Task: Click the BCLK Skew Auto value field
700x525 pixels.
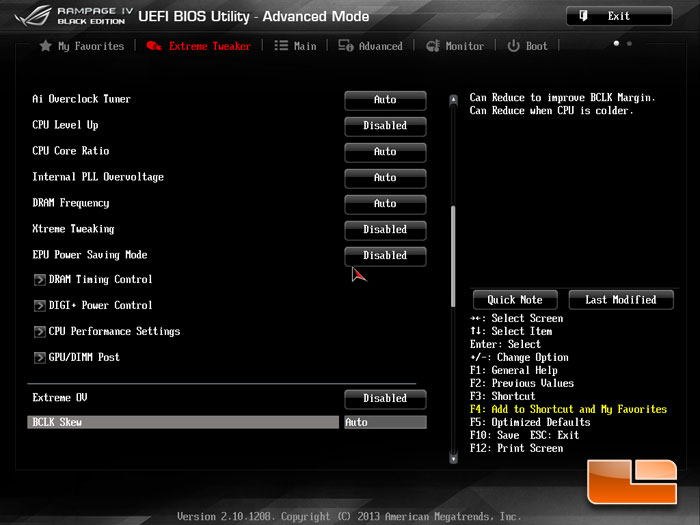Action: click(x=385, y=422)
